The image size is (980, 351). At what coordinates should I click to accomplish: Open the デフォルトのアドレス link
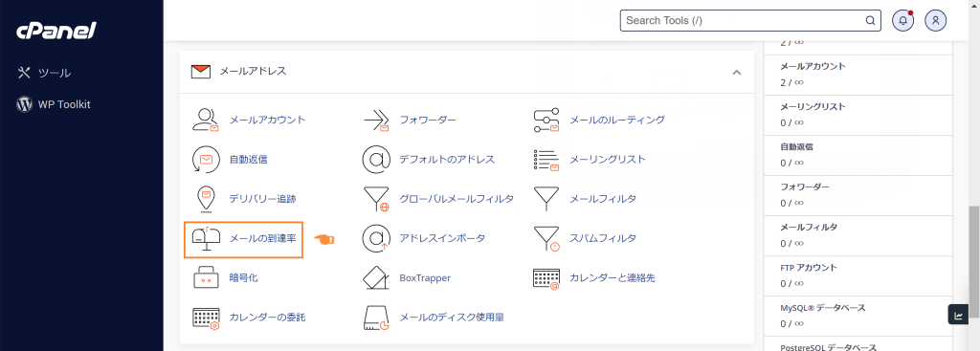pyautogui.click(x=448, y=160)
